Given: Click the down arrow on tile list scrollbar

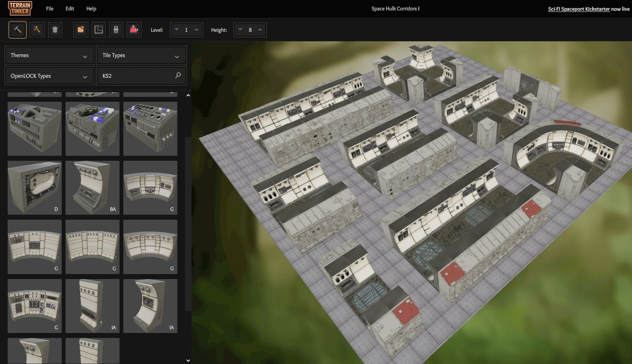Looking at the screenshot, I should click(x=188, y=360).
